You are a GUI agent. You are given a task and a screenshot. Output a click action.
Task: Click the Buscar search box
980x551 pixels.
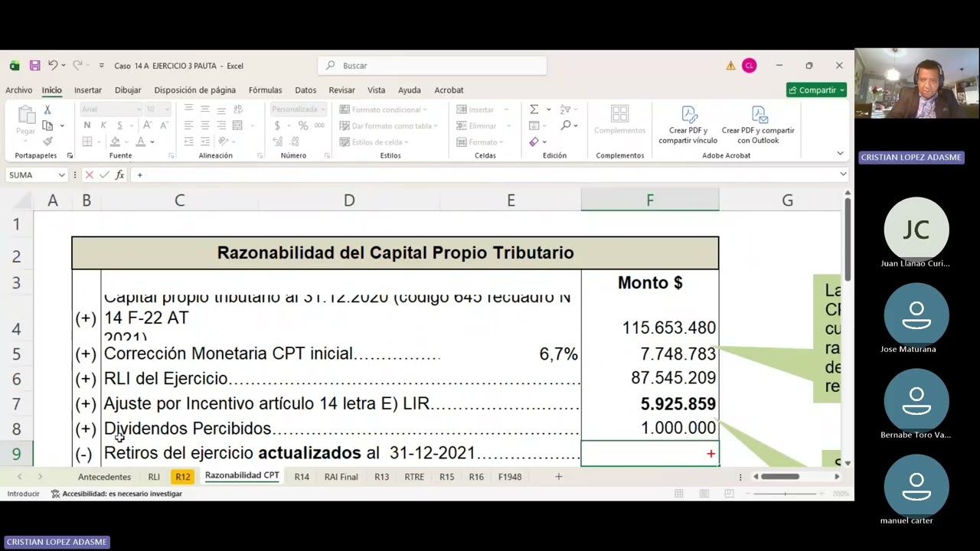coord(433,66)
